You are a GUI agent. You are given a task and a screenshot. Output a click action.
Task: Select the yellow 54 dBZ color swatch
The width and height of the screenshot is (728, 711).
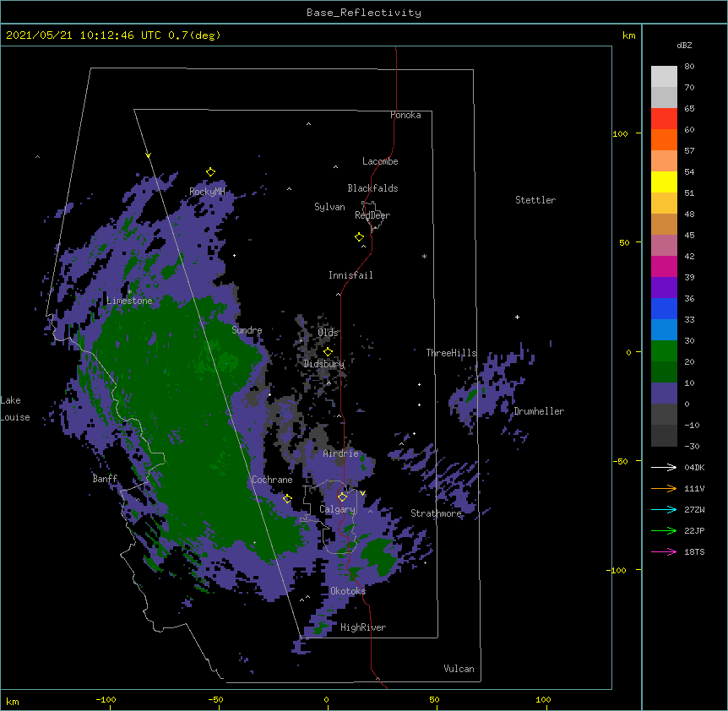point(664,182)
